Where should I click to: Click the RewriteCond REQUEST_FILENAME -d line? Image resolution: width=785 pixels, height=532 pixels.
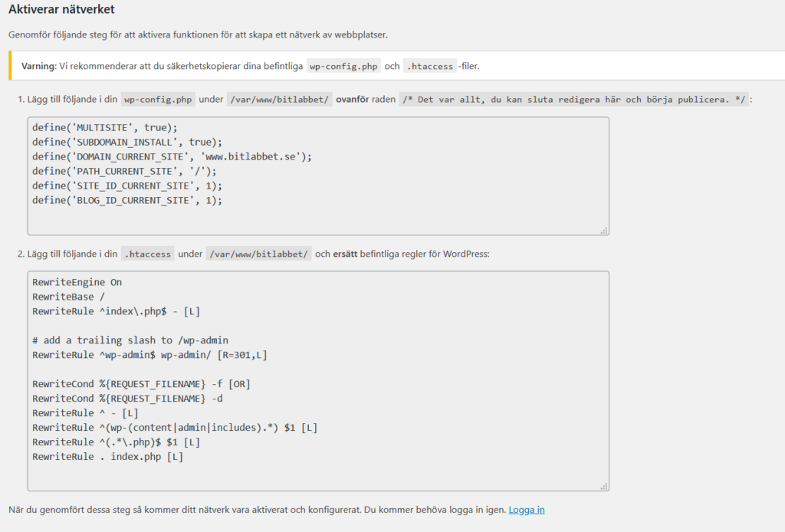click(128, 399)
